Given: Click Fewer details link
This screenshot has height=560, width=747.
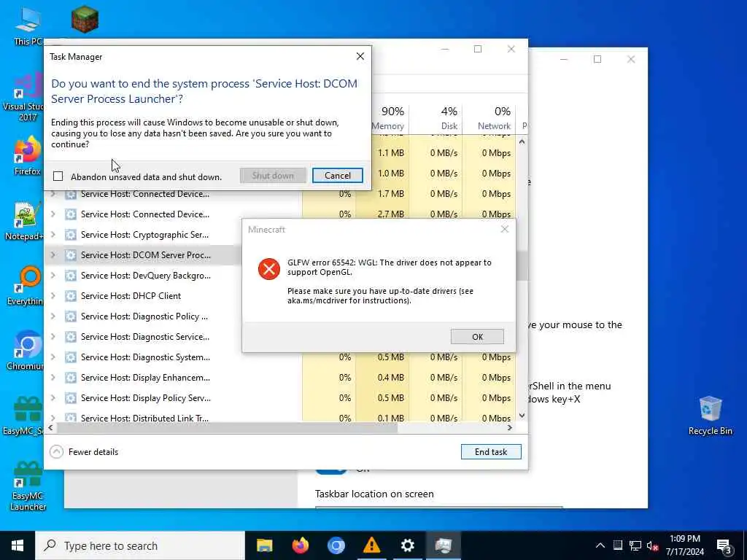Looking at the screenshot, I should point(93,452).
